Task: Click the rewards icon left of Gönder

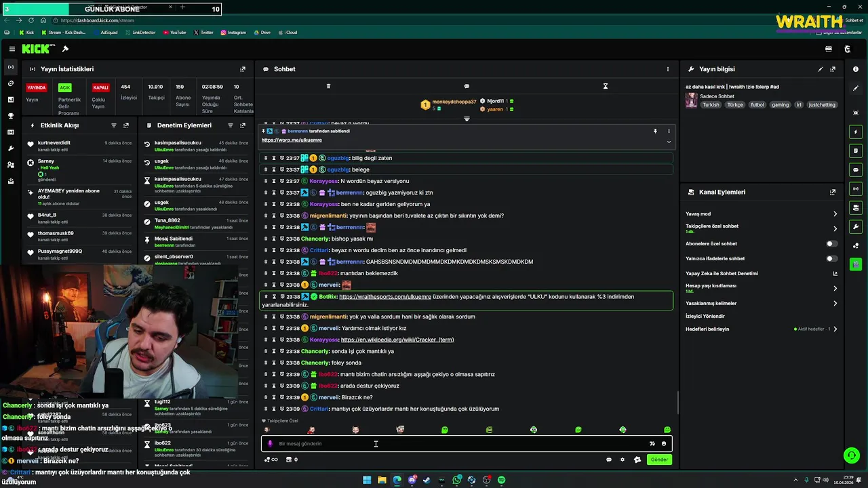Action: 637,460
